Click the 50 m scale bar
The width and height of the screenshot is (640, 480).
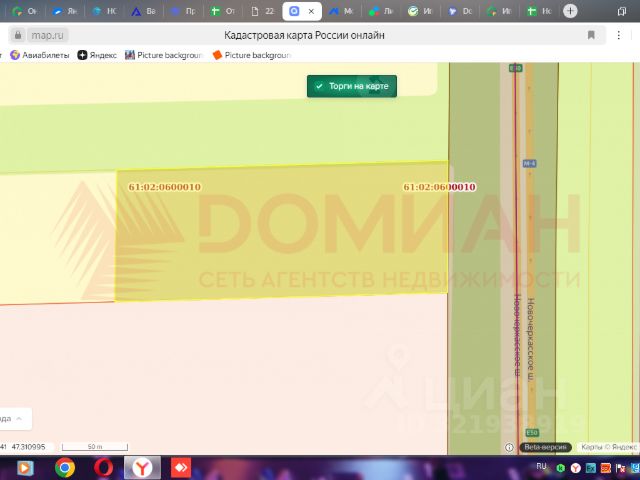[x=95, y=447]
